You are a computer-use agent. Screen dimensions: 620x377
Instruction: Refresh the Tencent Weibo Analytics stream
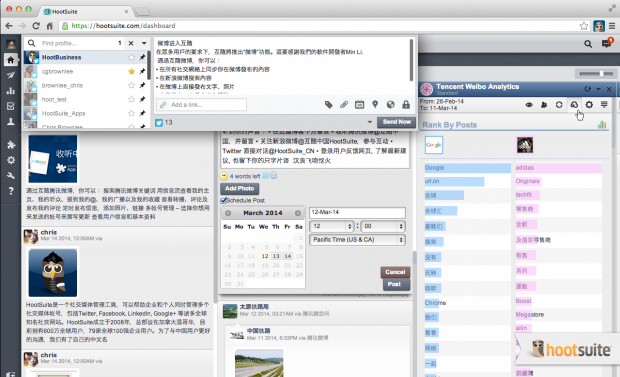click(x=588, y=89)
